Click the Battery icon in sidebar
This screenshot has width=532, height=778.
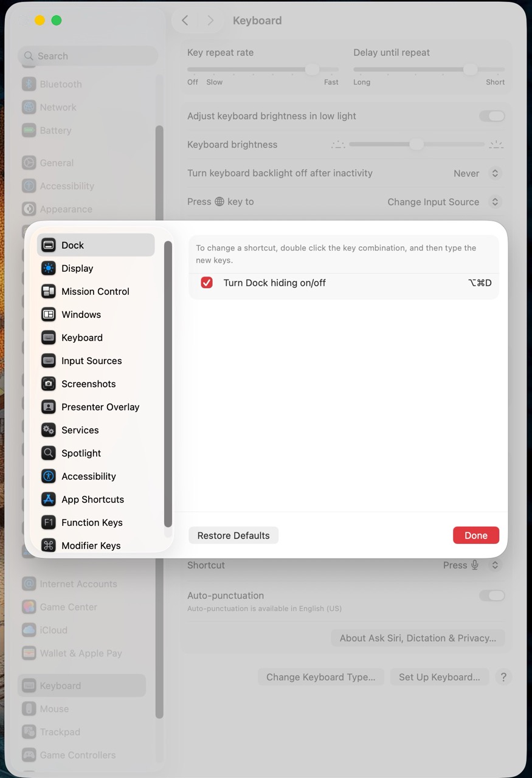[29, 130]
